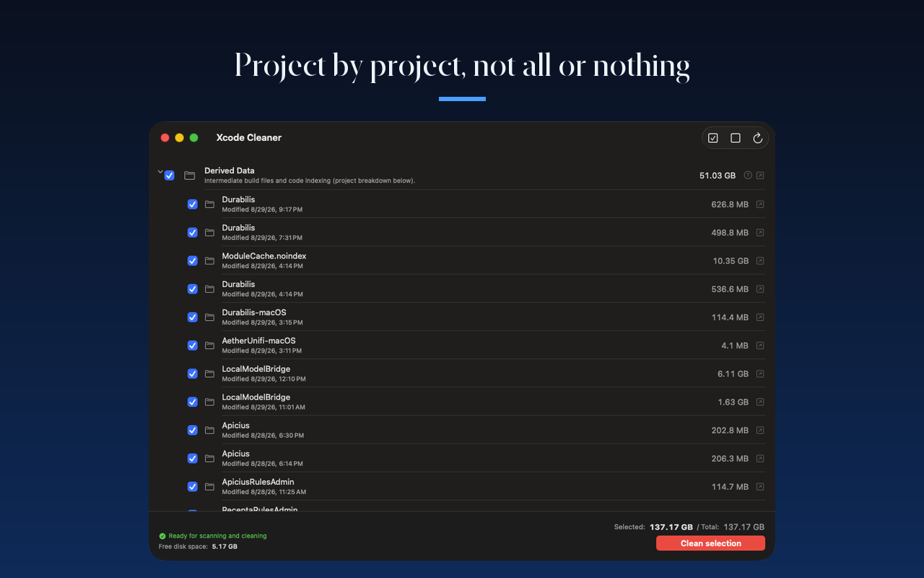Click the folder icon beside ApiciusRulesAdmin
Viewport: 924px width, 578px height.
209,486
